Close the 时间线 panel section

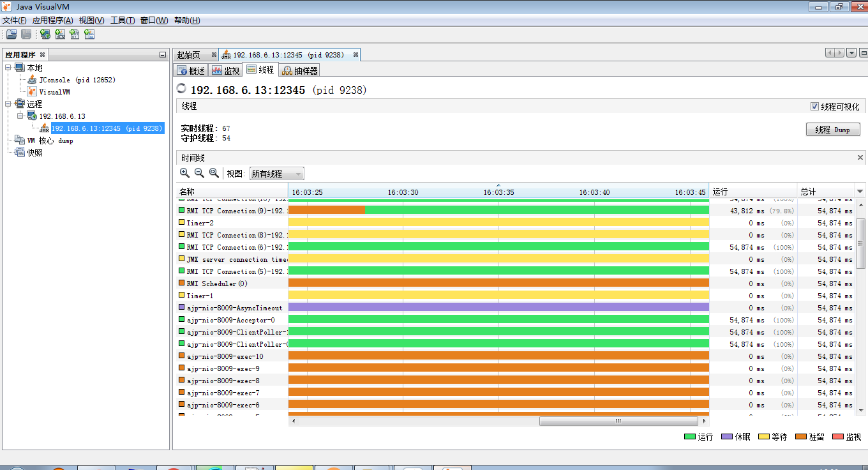[860, 158]
